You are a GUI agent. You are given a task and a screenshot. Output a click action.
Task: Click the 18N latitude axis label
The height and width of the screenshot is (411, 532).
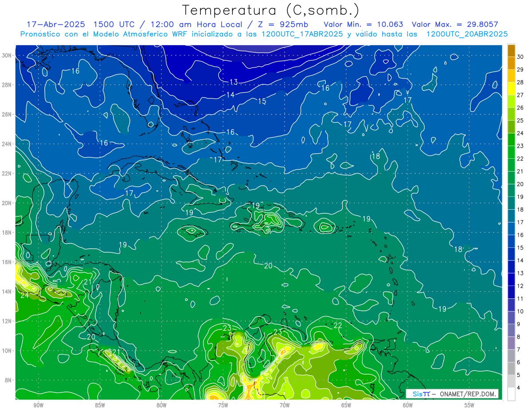8,232
